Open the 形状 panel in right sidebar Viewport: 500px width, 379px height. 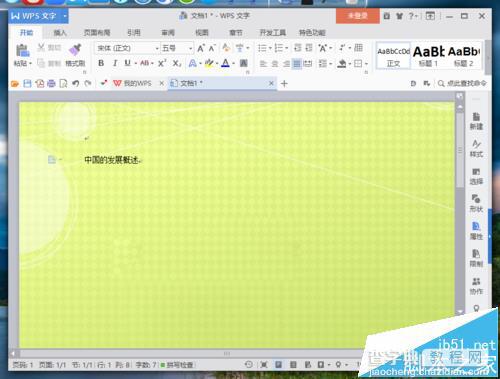(x=476, y=203)
